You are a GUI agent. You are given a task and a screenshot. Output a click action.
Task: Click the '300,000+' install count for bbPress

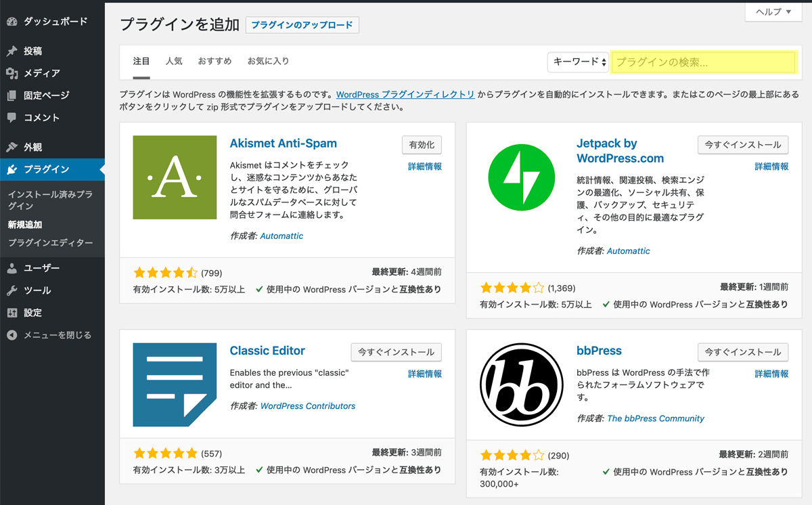pyautogui.click(x=499, y=484)
